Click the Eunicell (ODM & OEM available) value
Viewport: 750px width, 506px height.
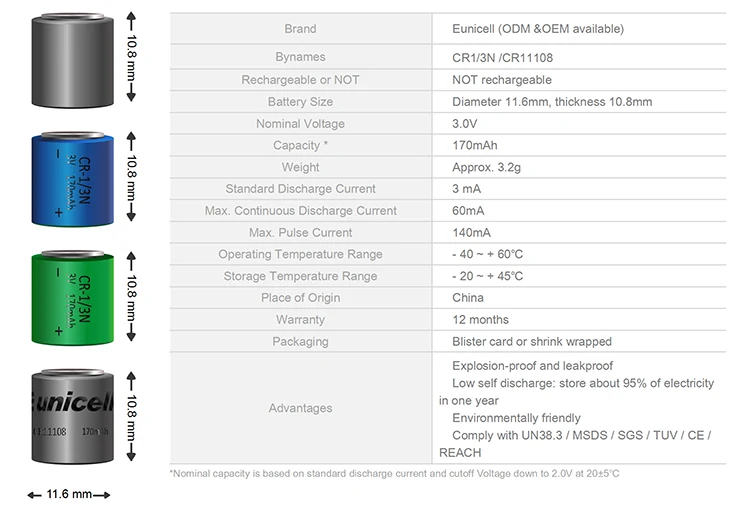pos(537,29)
